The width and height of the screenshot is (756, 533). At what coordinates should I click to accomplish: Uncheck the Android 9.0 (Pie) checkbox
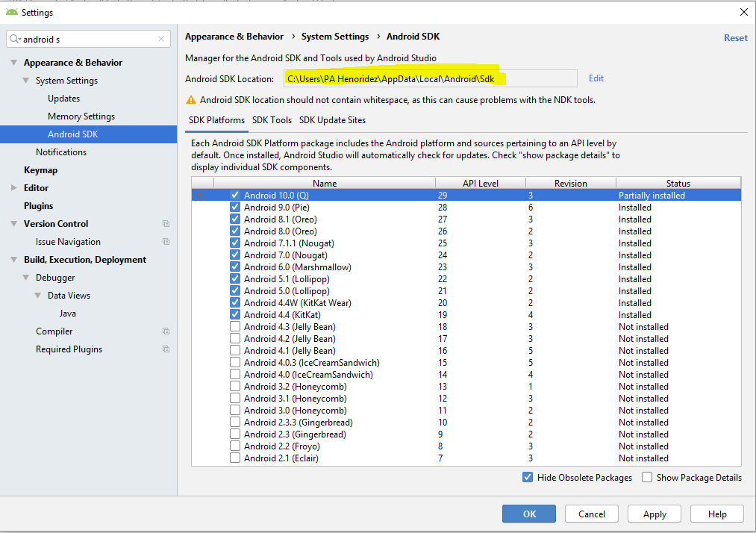(x=235, y=208)
